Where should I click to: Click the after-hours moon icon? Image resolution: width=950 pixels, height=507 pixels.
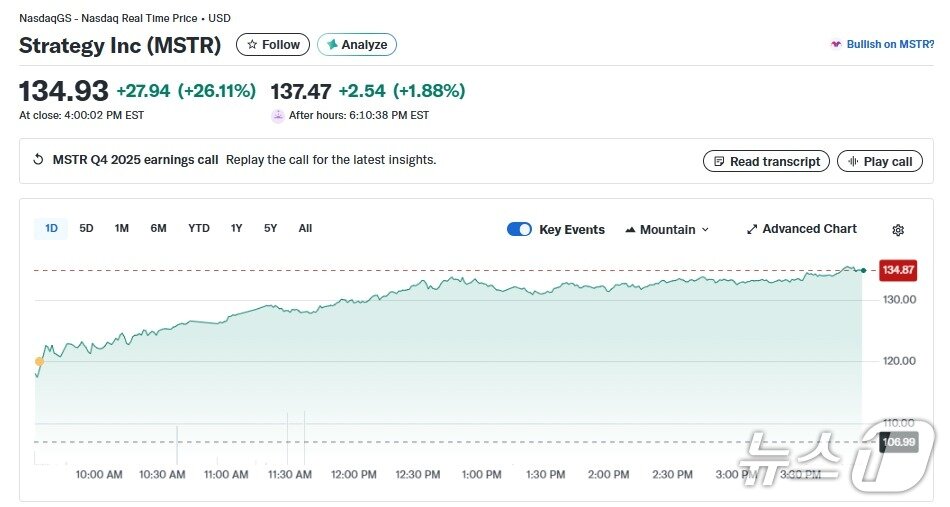[278, 116]
